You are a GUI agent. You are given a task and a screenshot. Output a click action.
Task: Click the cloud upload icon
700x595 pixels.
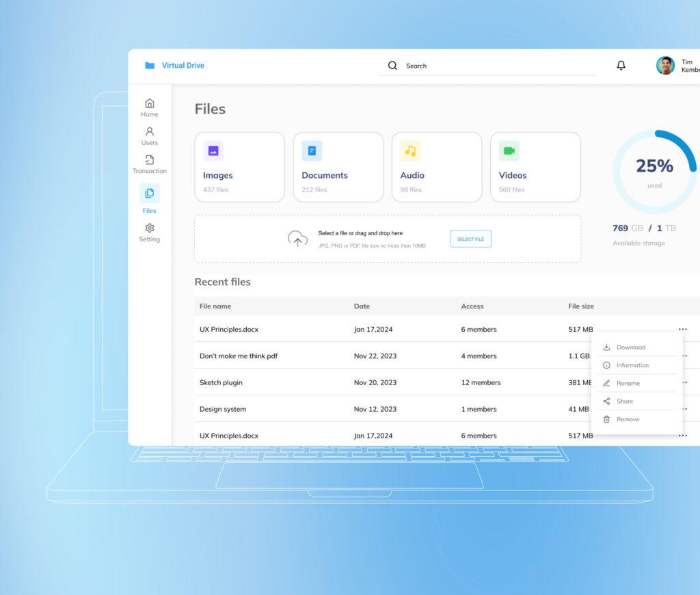[x=297, y=237]
